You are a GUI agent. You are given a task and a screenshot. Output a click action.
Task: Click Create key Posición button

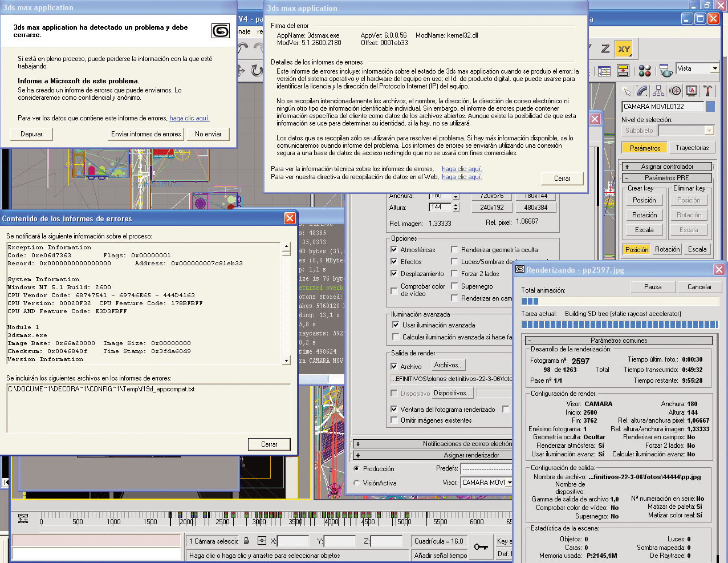click(x=644, y=200)
